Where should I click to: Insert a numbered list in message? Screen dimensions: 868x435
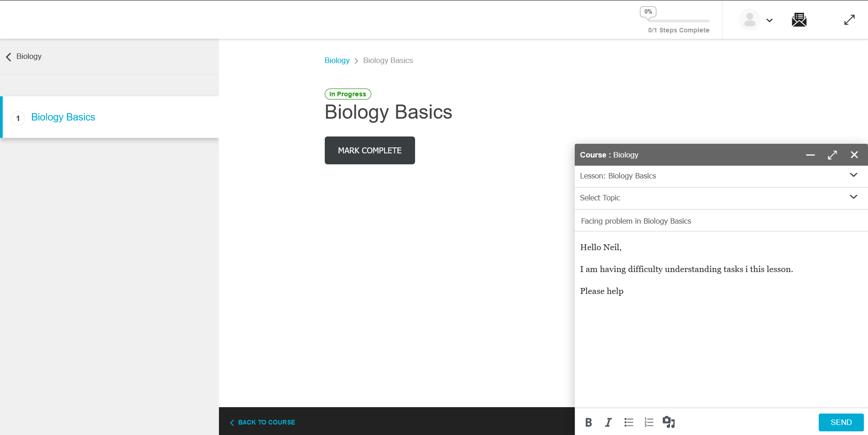click(x=649, y=423)
